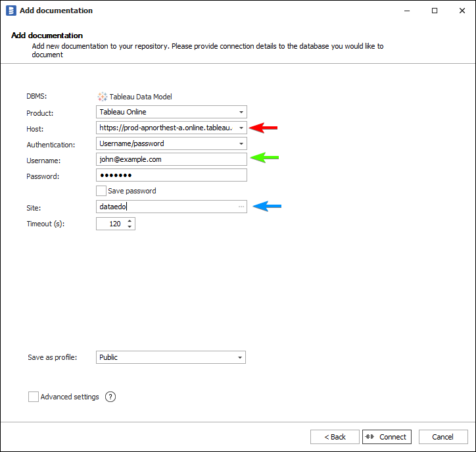Decrease Timeout value with down arrow
The height and width of the screenshot is (452, 476).
(130, 227)
